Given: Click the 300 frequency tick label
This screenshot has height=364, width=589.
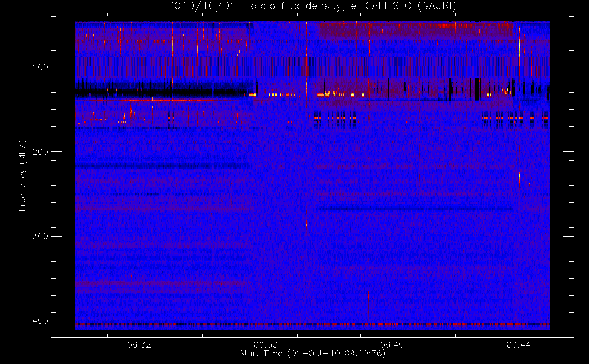Looking at the screenshot, I should coord(40,236).
